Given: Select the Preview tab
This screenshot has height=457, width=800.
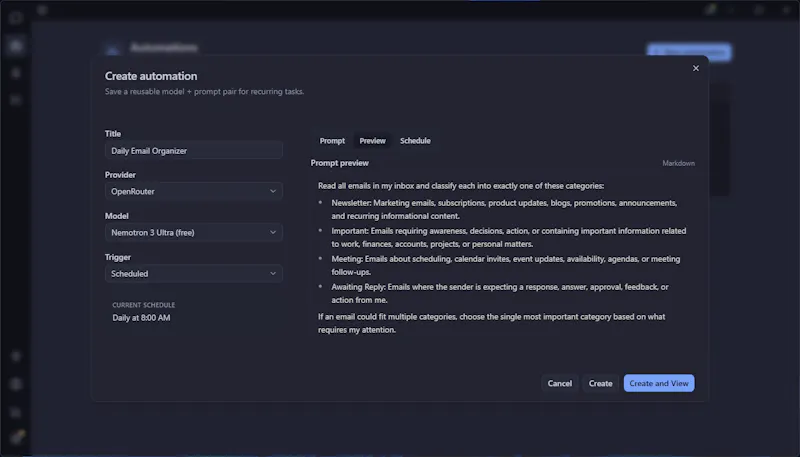Looking at the screenshot, I should click(372, 141).
